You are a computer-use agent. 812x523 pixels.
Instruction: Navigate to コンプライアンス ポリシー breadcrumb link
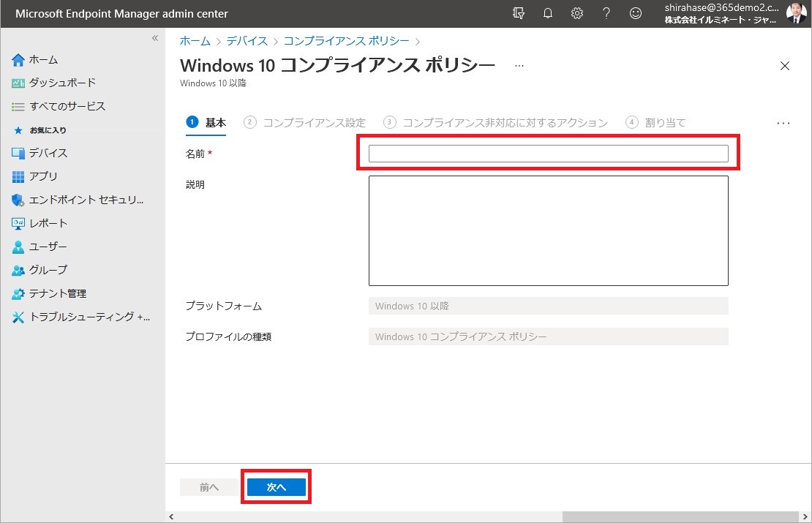click(347, 41)
